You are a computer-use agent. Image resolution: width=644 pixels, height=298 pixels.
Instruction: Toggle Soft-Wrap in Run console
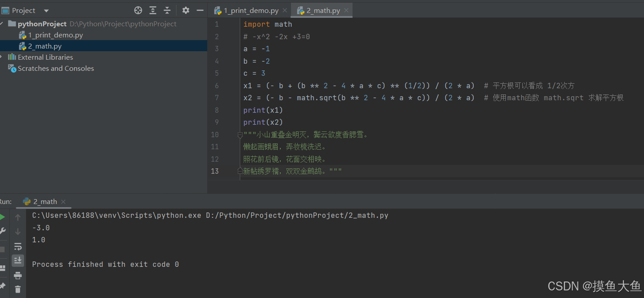coord(18,246)
